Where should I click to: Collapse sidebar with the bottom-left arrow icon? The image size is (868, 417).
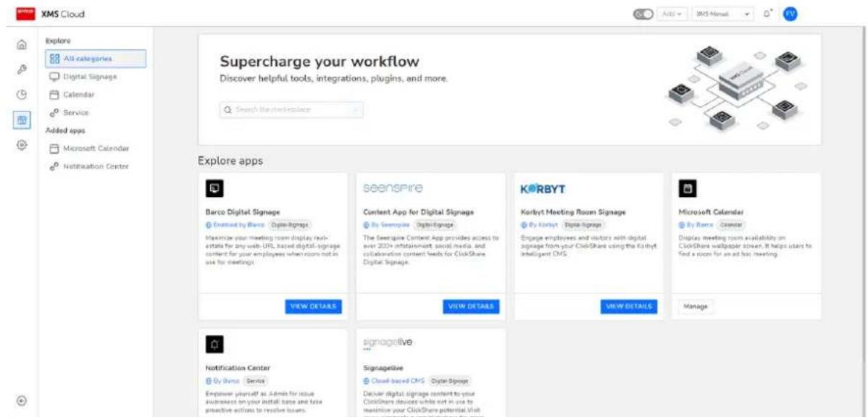pos(22,401)
